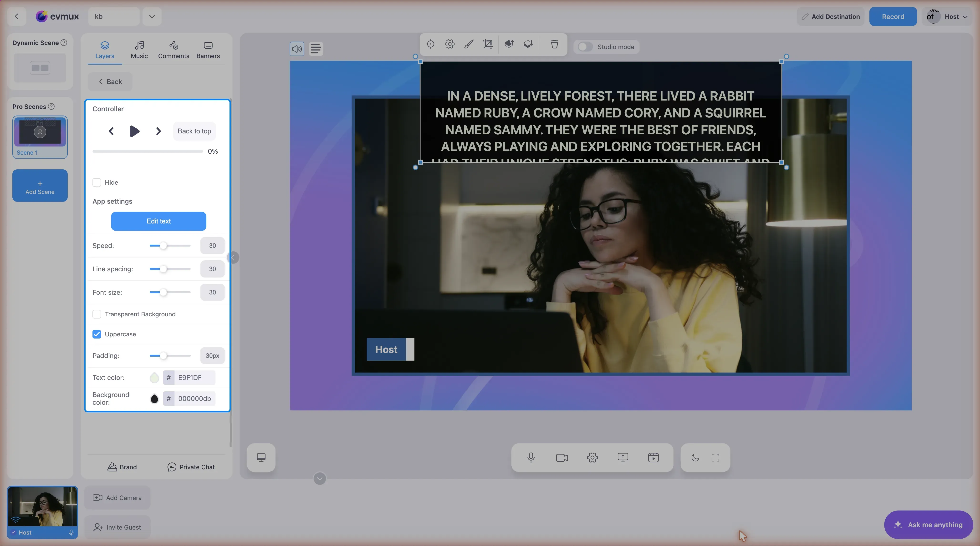
Task: Select the Layers tab
Action: coord(105,50)
